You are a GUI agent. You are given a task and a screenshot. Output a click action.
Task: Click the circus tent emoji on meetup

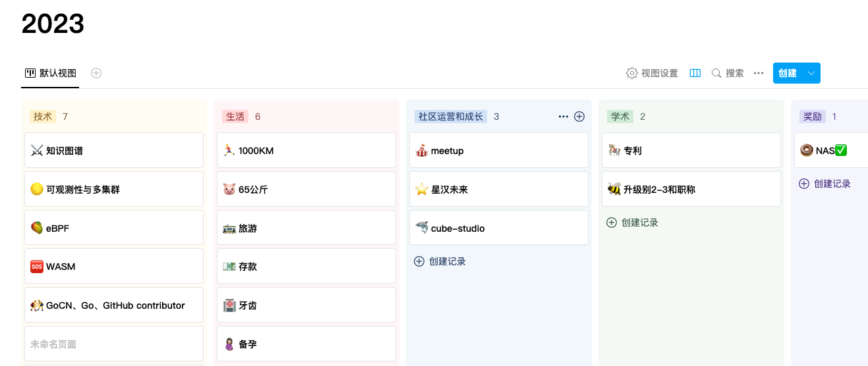pyautogui.click(x=422, y=151)
